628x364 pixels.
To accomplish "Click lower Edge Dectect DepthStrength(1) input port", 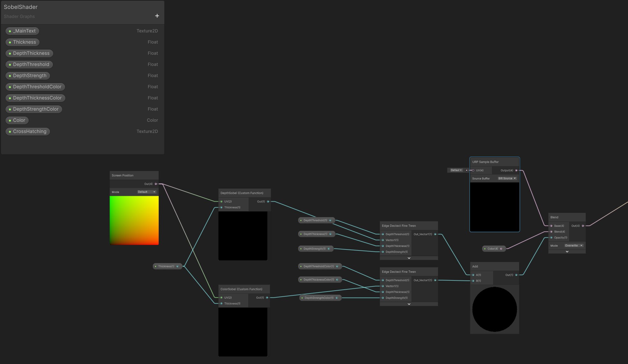I will (x=383, y=298).
